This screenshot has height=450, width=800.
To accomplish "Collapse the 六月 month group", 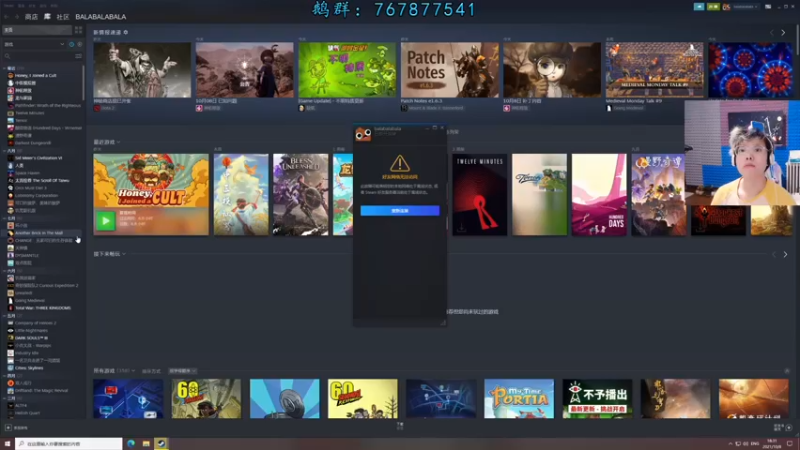I will 5,270.
